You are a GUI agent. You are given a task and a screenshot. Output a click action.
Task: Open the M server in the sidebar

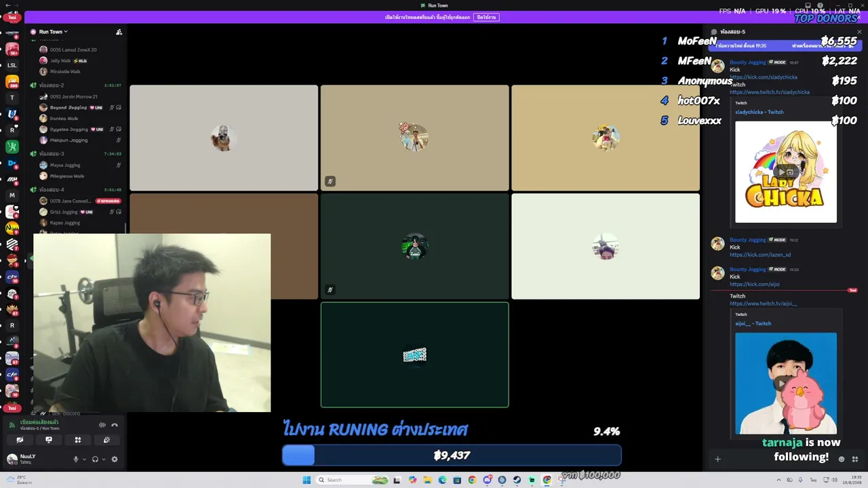point(12,195)
